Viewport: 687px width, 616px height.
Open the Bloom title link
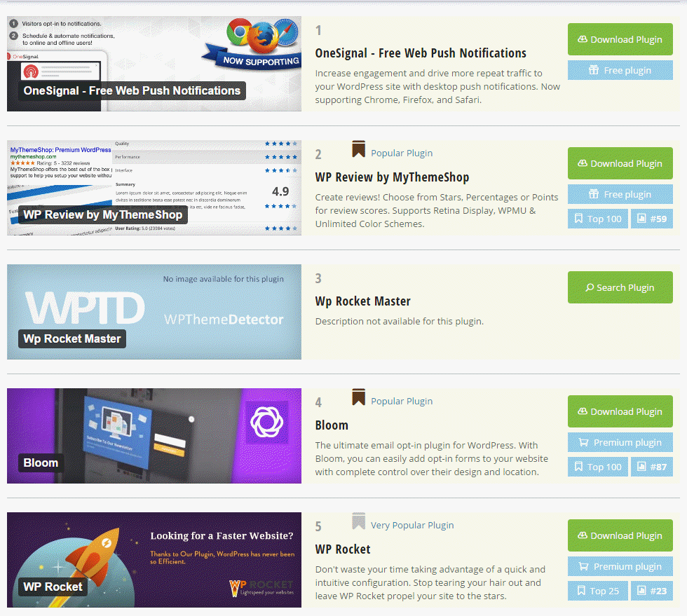point(332,425)
